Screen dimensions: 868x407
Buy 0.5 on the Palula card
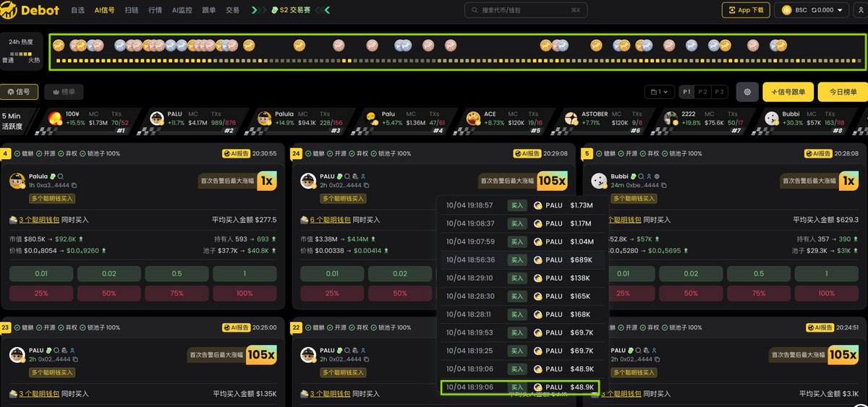point(176,274)
